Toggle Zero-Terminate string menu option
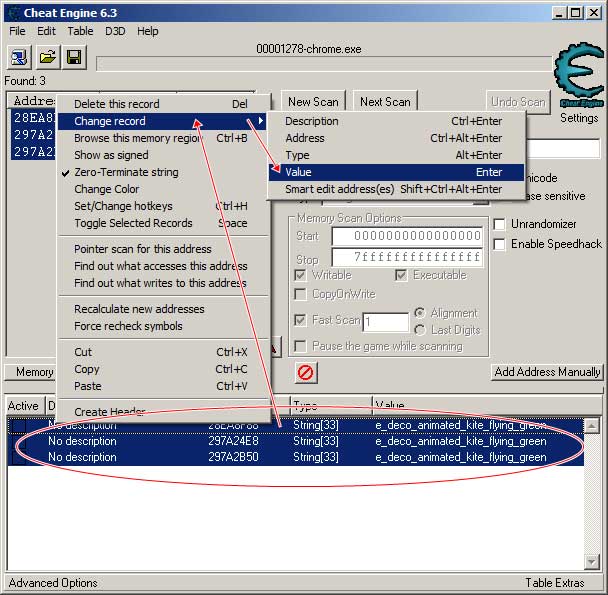Screen dimensions: 608x595 [163, 172]
